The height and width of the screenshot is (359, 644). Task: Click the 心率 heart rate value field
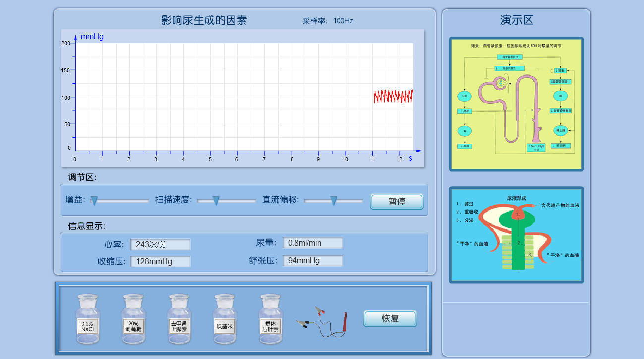click(160, 244)
